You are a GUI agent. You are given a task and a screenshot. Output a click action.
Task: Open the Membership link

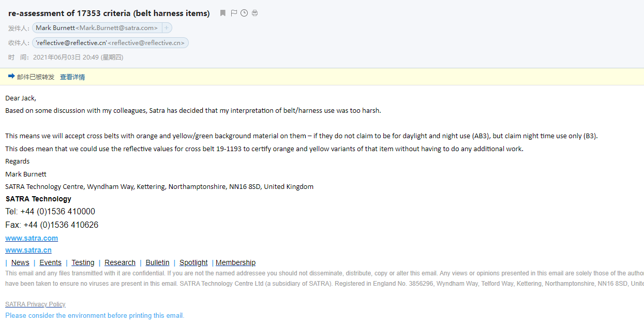click(235, 262)
